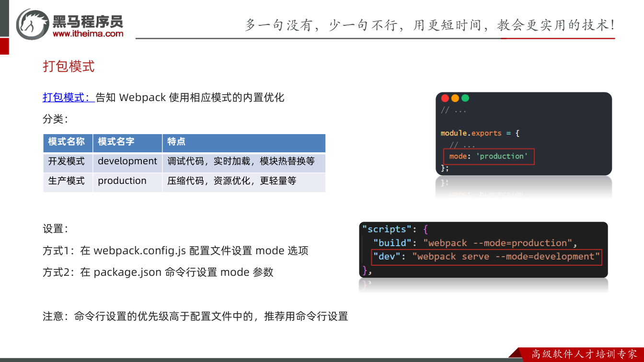Viewport: 644px width, 362px height.
Task: Select the 方式2 package.json line
Action: pos(158,272)
